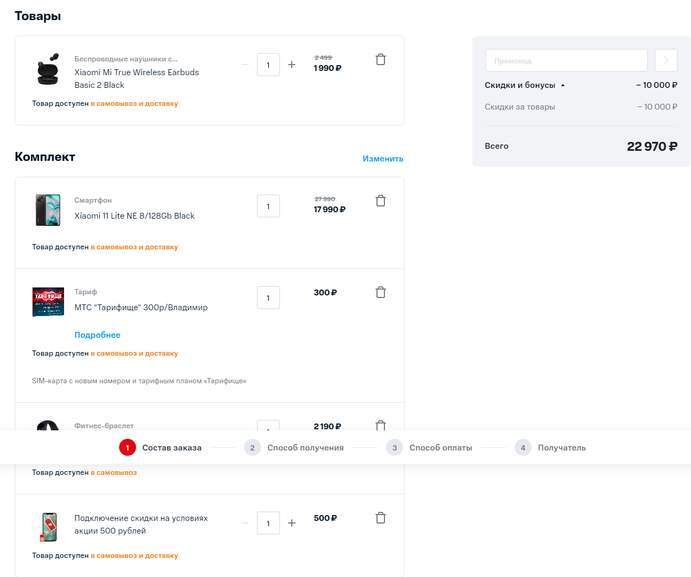Open the Xiaomi 11 Lite NE product title

click(134, 216)
